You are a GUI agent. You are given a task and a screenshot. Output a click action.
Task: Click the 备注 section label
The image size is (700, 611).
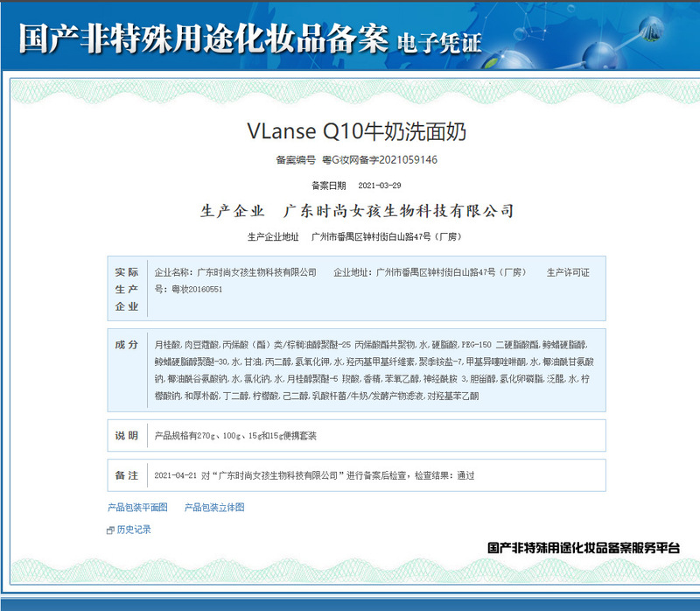tap(126, 475)
